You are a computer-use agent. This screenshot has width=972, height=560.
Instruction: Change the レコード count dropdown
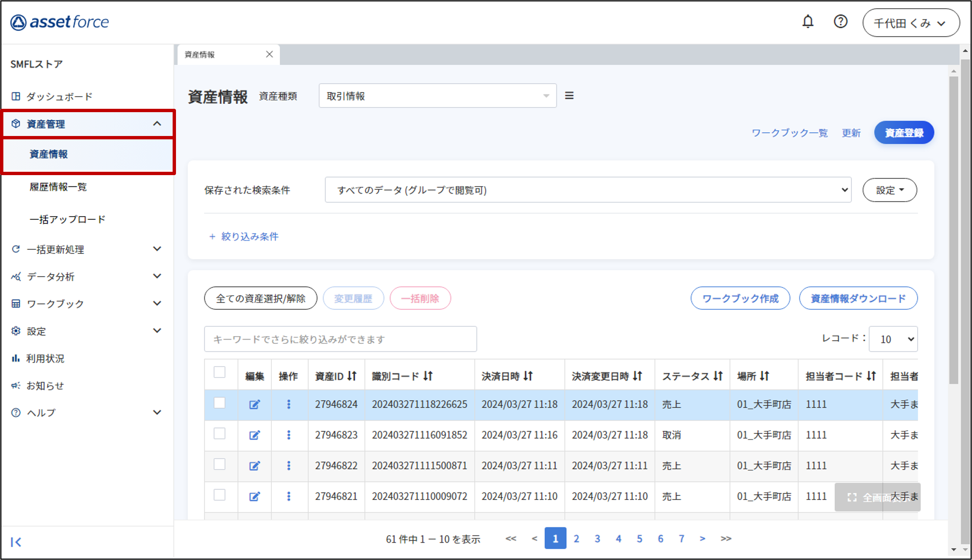[893, 339]
